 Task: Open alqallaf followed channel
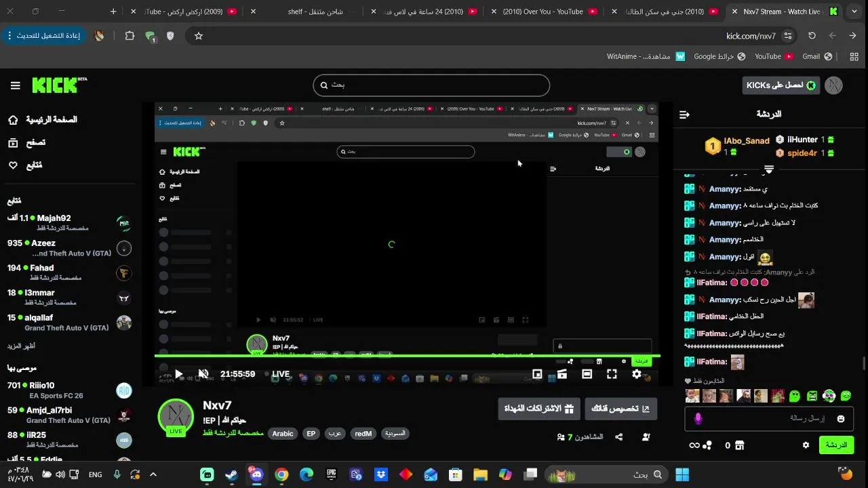coord(68,323)
